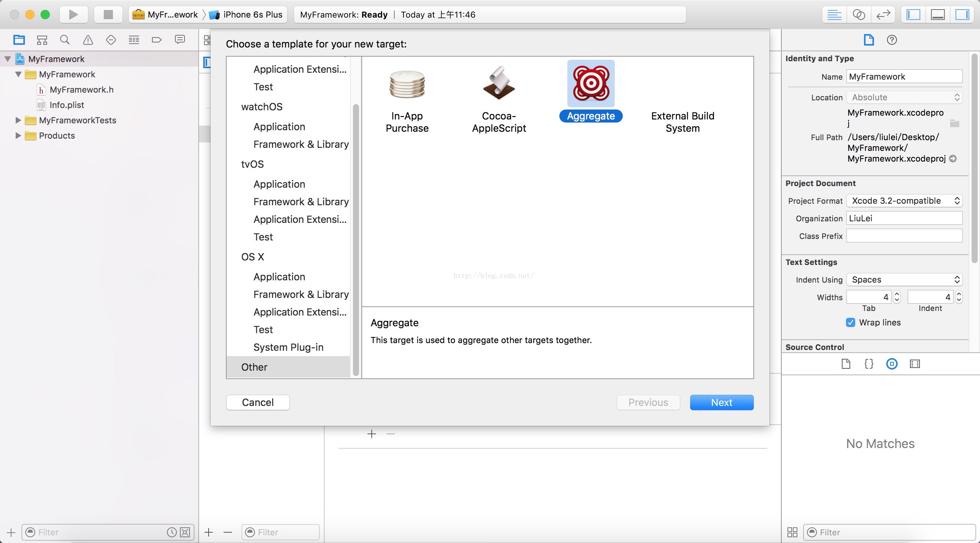Viewport: 980px width, 543px height.
Task: Select MyFramework.h file
Action: point(82,90)
